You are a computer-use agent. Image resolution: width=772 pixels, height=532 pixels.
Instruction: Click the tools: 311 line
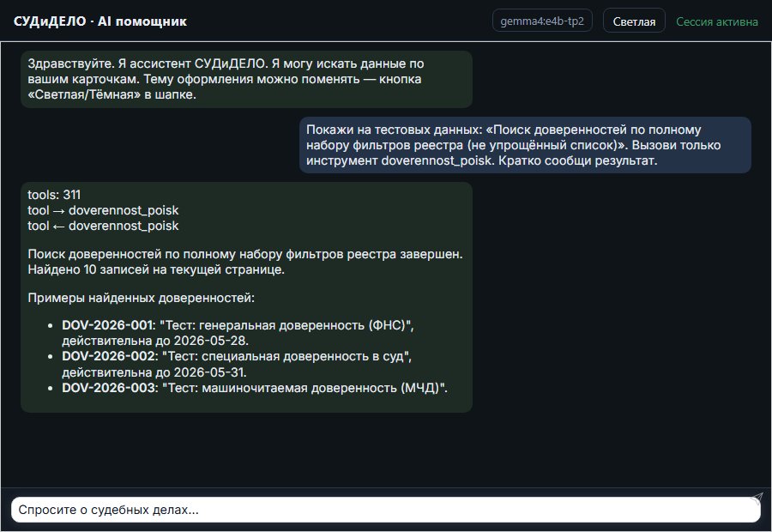(54, 195)
